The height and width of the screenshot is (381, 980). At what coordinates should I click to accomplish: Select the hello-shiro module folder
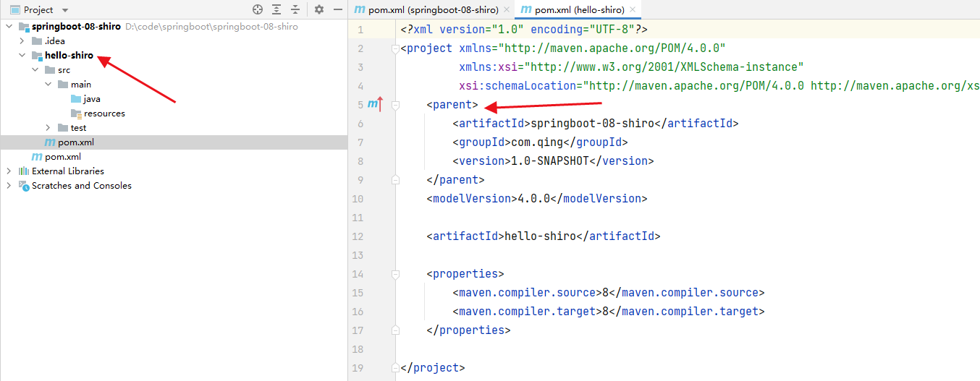(69, 56)
